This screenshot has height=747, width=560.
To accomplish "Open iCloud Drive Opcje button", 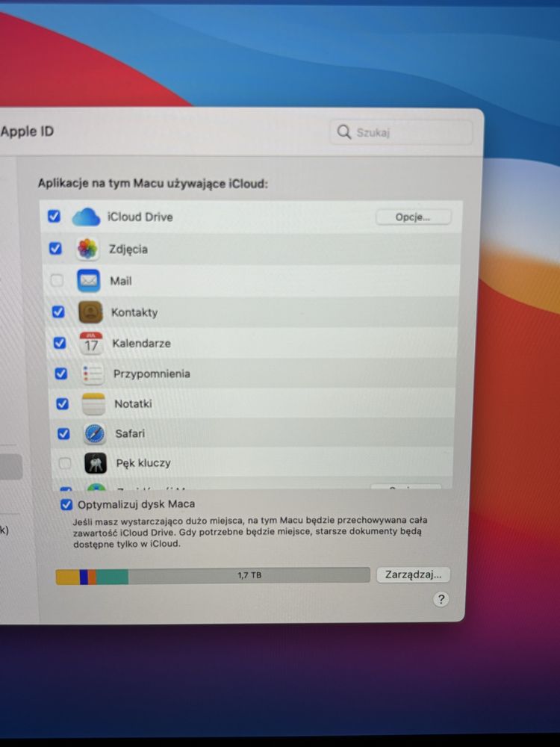I will [413, 217].
